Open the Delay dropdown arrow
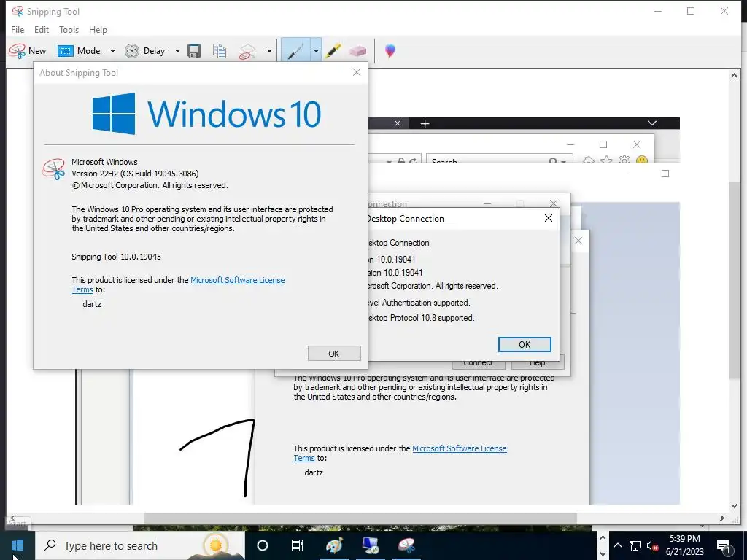This screenshot has width=747, height=560. (x=177, y=51)
